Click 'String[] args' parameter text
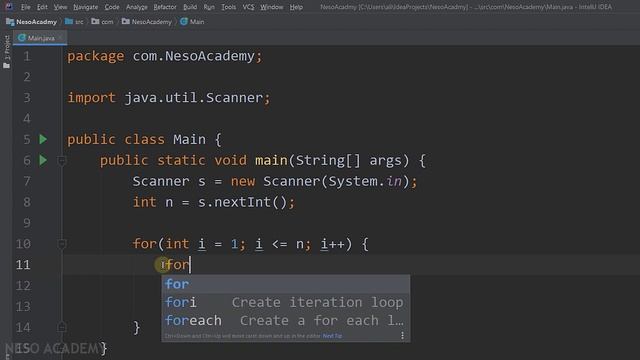The width and height of the screenshot is (640, 360). tap(349, 160)
